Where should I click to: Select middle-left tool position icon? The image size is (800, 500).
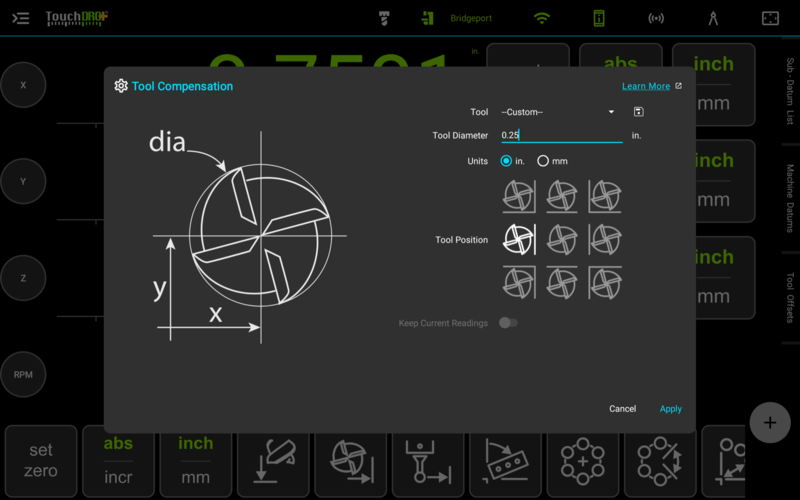click(519, 239)
